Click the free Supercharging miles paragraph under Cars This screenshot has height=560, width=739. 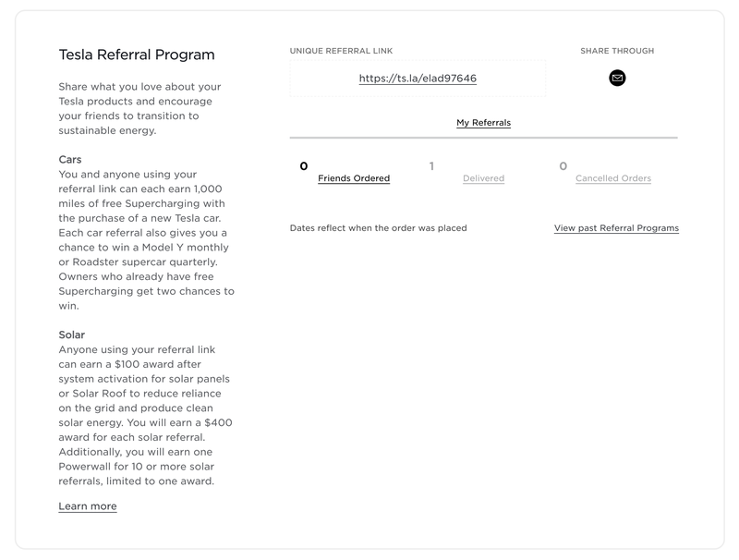click(146, 240)
